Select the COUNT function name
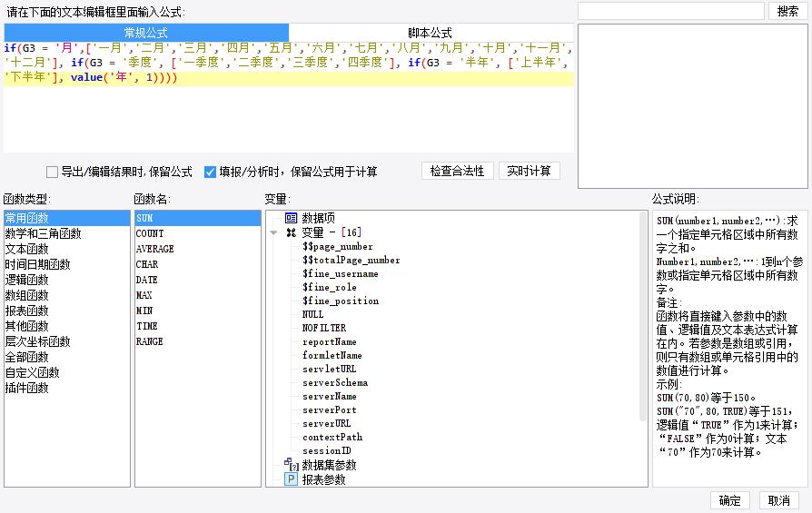This screenshot has width=812, height=513. (x=198, y=233)
